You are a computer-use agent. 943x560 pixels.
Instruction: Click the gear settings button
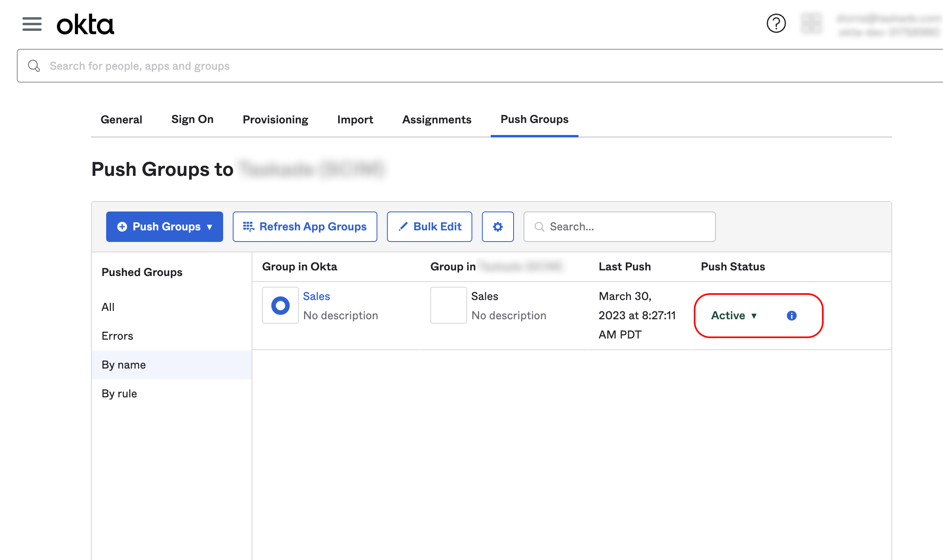(498, 227)
